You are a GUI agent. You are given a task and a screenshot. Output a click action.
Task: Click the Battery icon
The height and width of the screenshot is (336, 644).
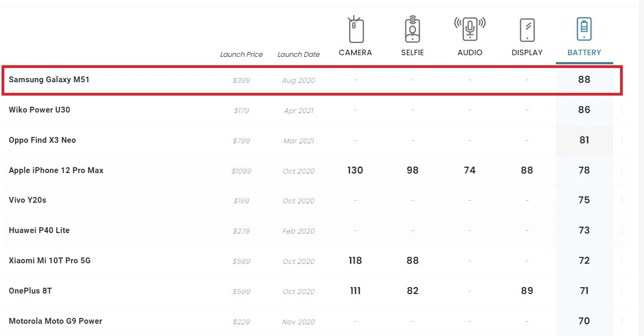pyautogui.click(x=584, y=29)
